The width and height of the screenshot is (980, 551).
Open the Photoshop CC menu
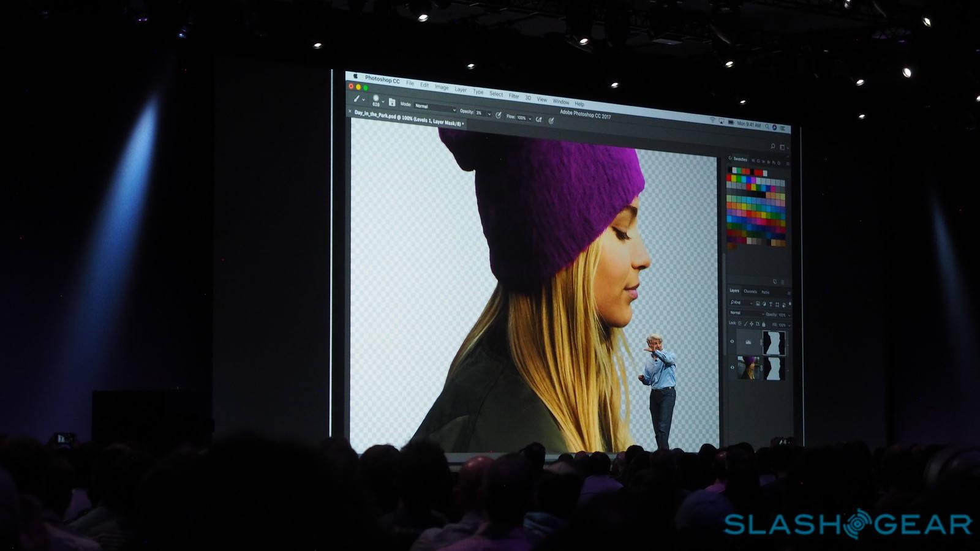coord(382,80)
